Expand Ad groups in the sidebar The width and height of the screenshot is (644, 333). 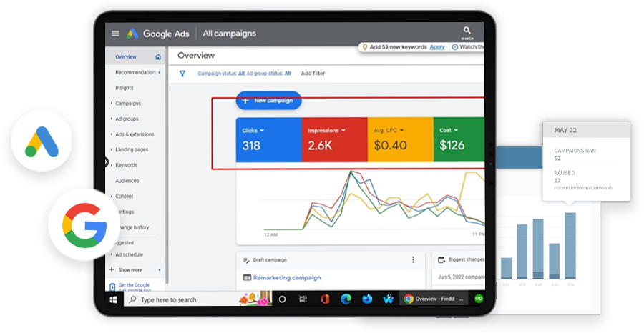click(x=126, y=119)
